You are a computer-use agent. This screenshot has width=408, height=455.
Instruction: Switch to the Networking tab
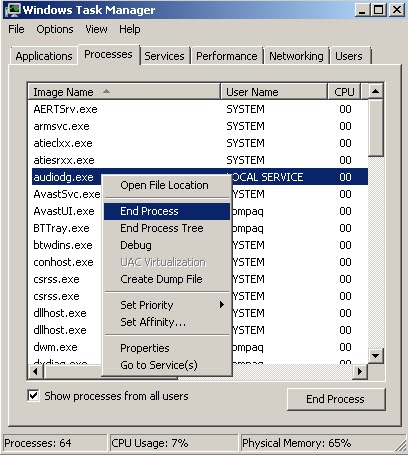pos(296,56)
